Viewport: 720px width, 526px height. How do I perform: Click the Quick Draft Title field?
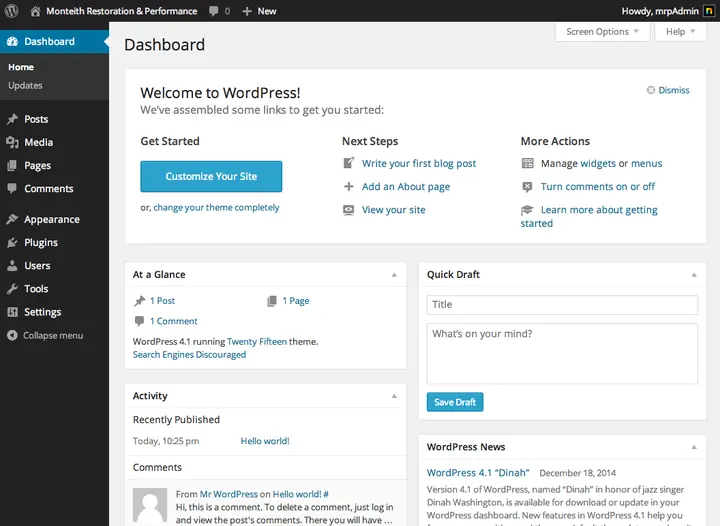pyautogui.click(x=562, y=305)
